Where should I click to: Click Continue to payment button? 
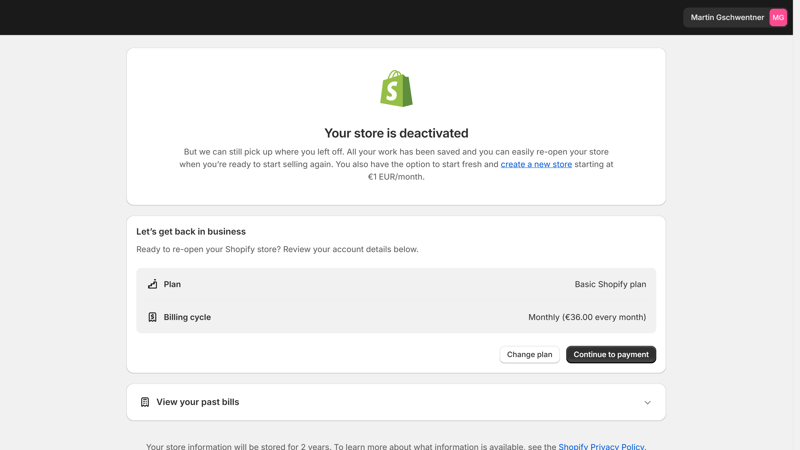pyautogui.click(x=611, y=355)
